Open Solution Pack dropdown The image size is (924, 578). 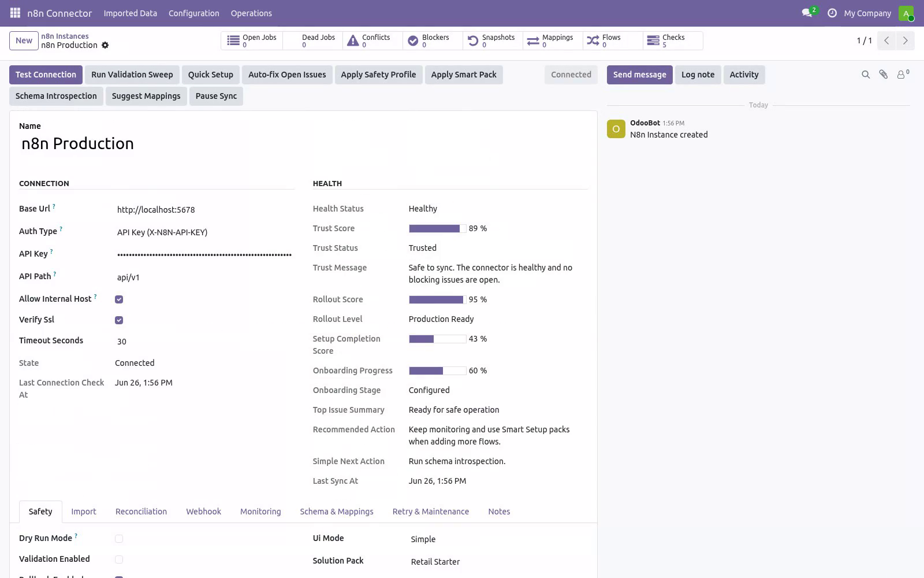[498, 562]
